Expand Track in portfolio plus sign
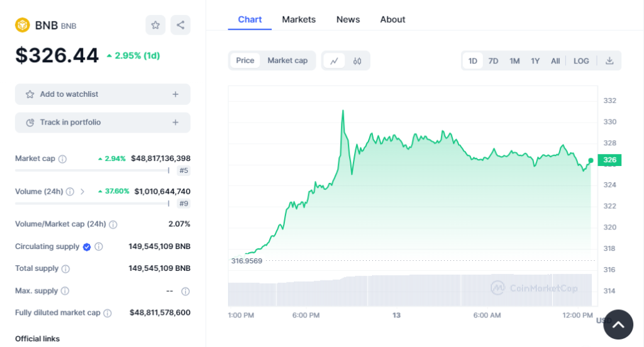 pos(175,123)
